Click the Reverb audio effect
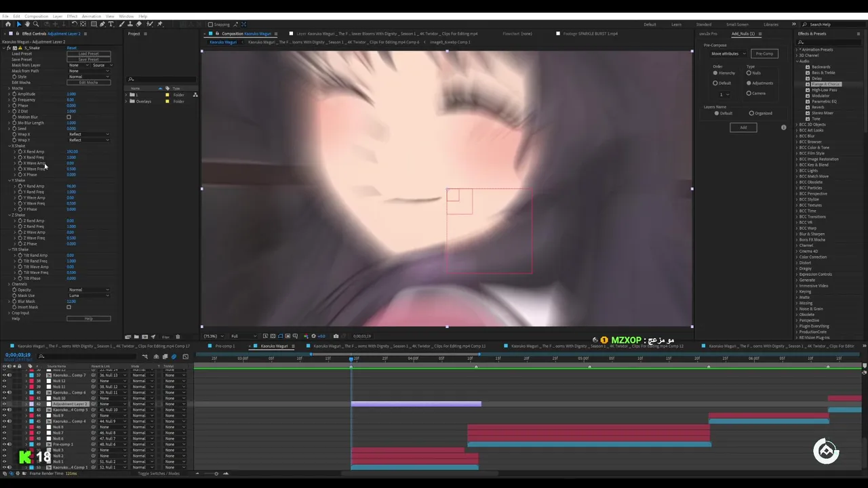Viewport: 868px width, 488px height. tap(818, 107)
